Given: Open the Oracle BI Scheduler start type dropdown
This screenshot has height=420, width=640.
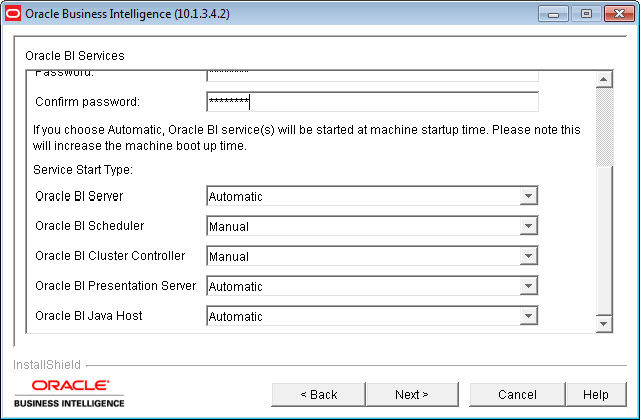Looking at the screenshot, I should point(372,226).
